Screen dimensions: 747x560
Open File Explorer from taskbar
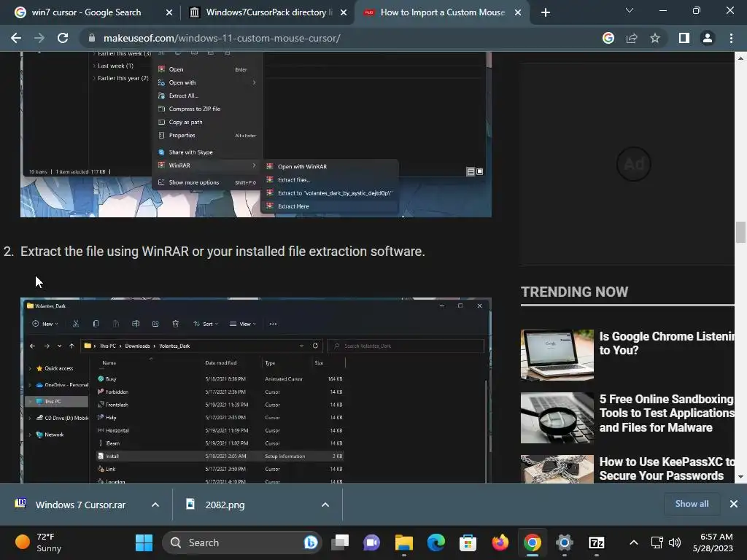coord(404,542)
